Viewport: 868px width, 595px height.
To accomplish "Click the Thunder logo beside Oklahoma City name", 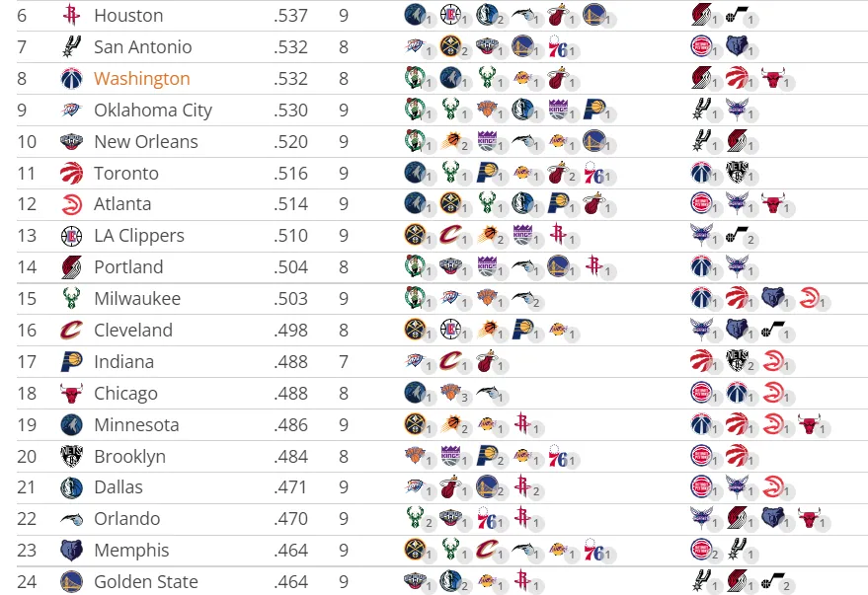I will coord(71,111).
